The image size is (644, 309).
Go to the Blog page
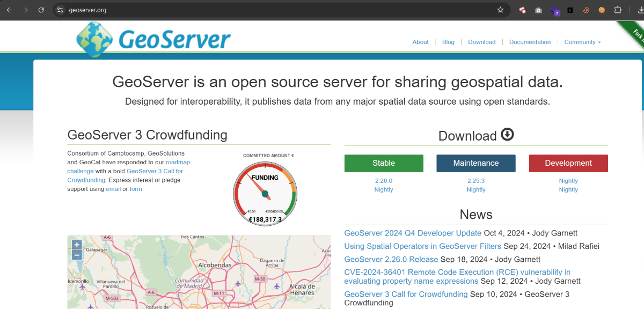(448, 42)
